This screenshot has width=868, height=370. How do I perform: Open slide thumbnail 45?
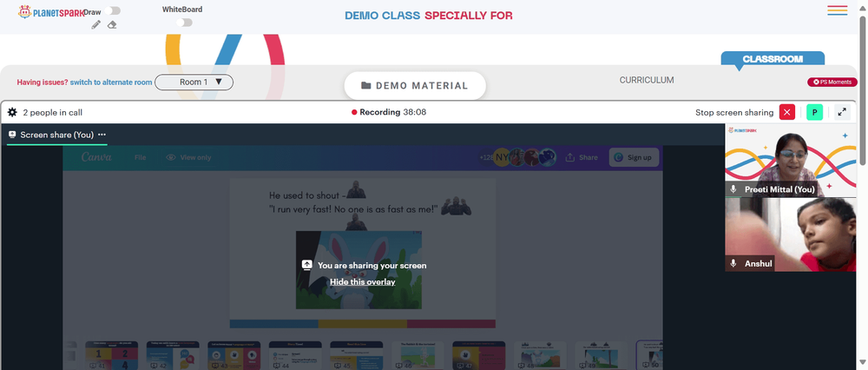(357, 355)
